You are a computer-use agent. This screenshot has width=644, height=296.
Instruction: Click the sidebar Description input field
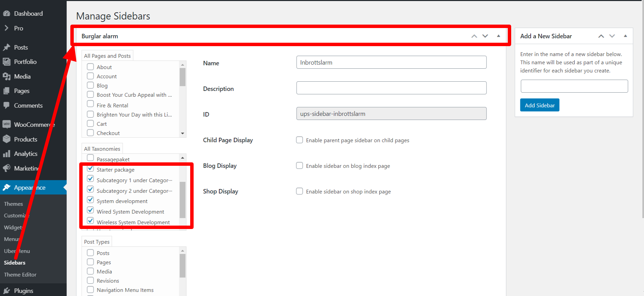(x=391, y=88)
